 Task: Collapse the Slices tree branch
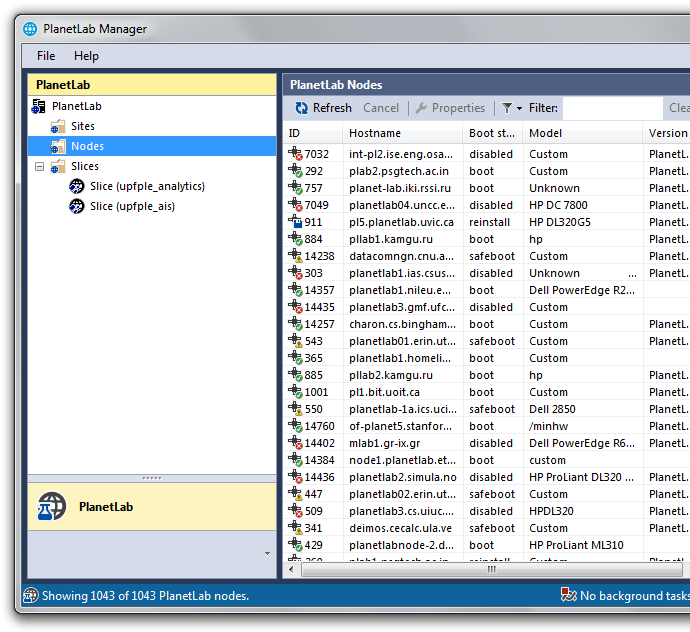40,167
